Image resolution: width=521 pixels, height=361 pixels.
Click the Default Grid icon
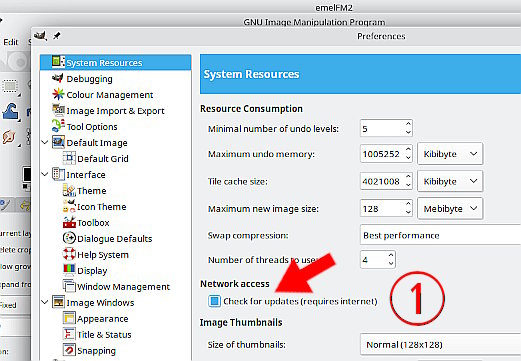(69, 158)
